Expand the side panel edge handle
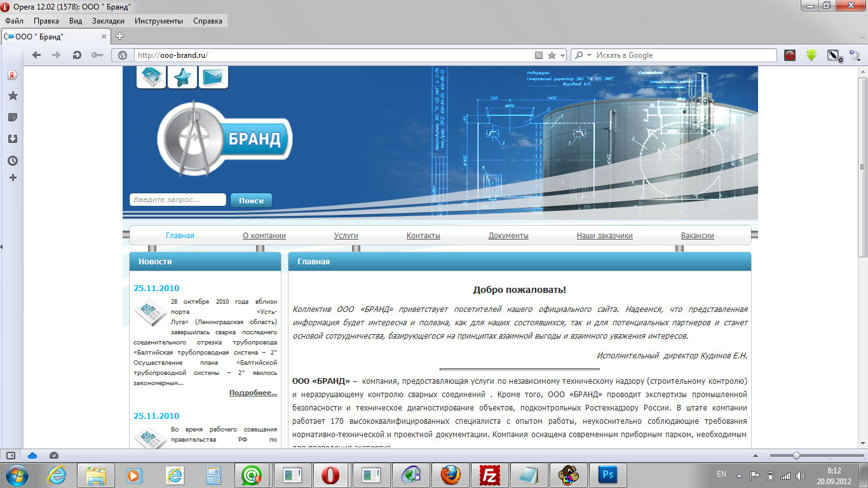This screenshot has height=488, width=868. point(2,247)
